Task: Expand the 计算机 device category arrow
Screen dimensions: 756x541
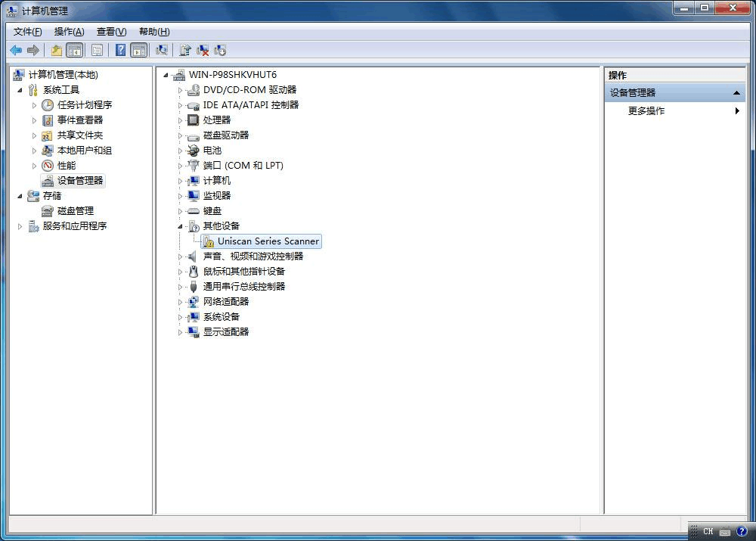Action: tap(181, 181)
